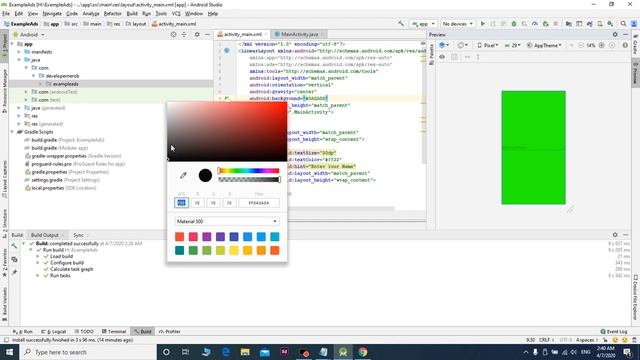The image size is (640, 360).
Task: Pick the eyedropper tool in color picker
Action: (x=183, y=176)
